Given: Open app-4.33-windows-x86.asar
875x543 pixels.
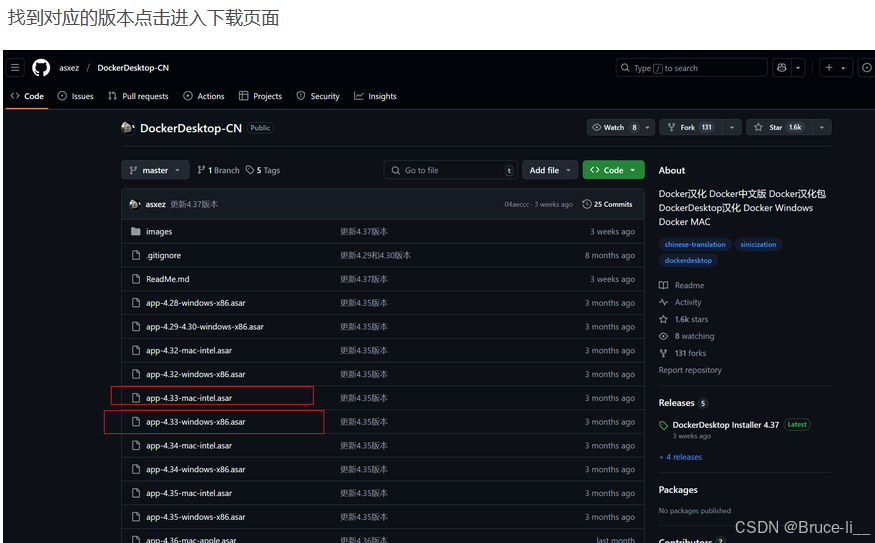Looking at the screenshot, I should coord(195,422).
